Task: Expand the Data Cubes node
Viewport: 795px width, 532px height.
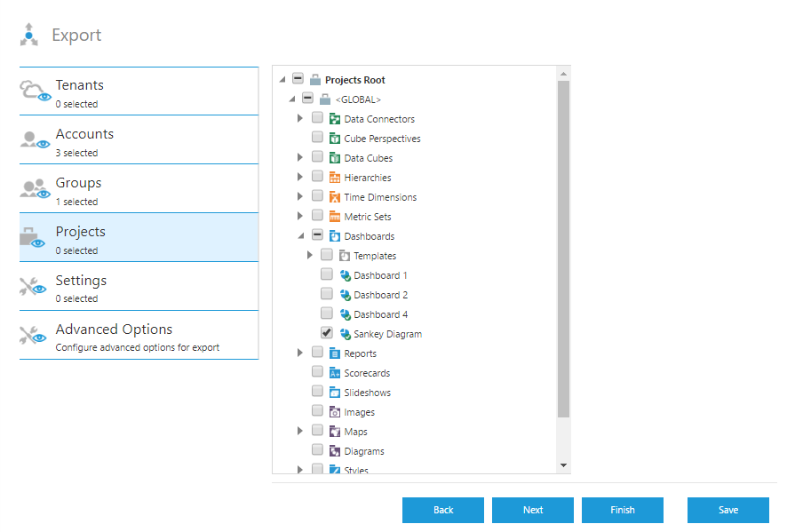Action: point(300,158)
